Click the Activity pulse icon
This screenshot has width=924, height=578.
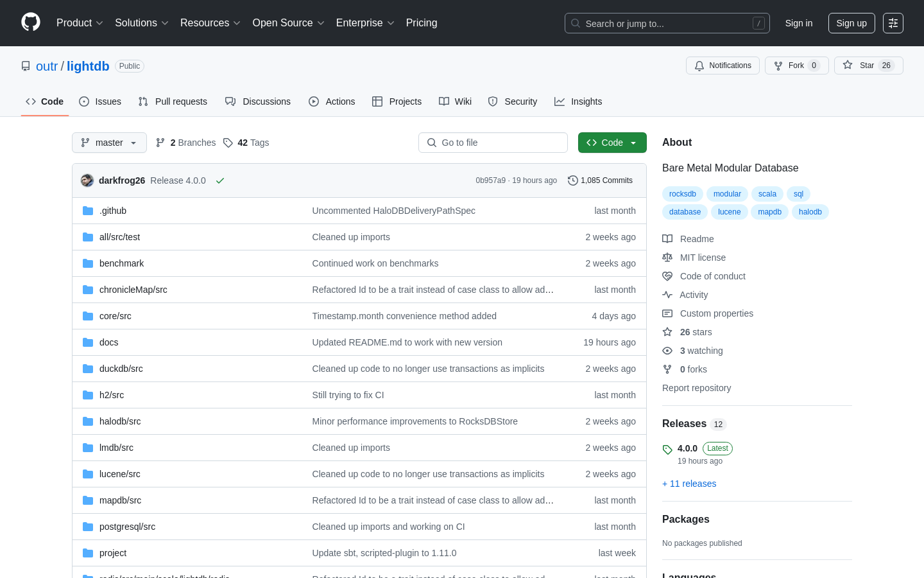click(667, 295)
